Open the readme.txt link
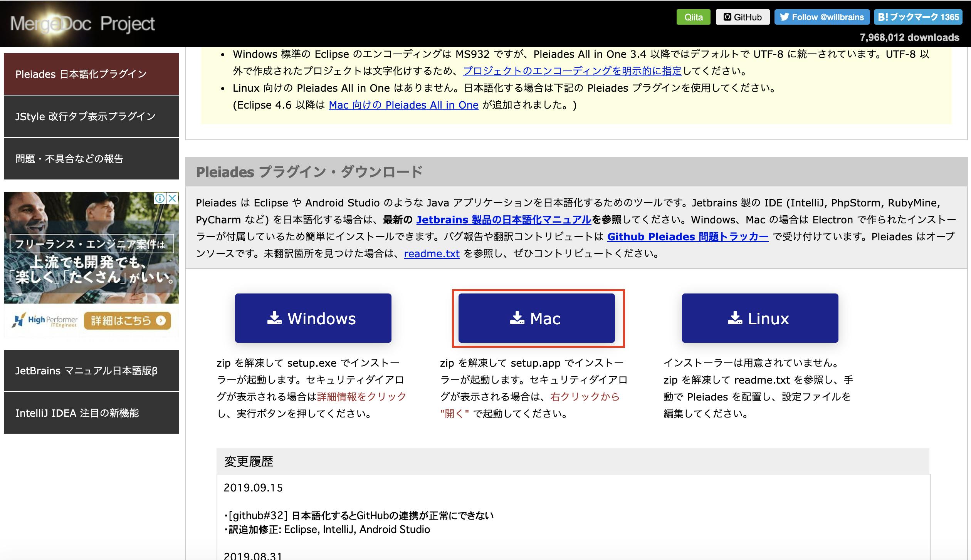 (431, 254)
